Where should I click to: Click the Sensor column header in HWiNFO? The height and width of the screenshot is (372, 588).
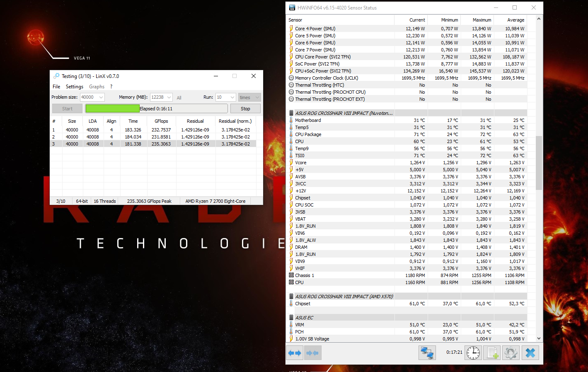click(341, 20)
